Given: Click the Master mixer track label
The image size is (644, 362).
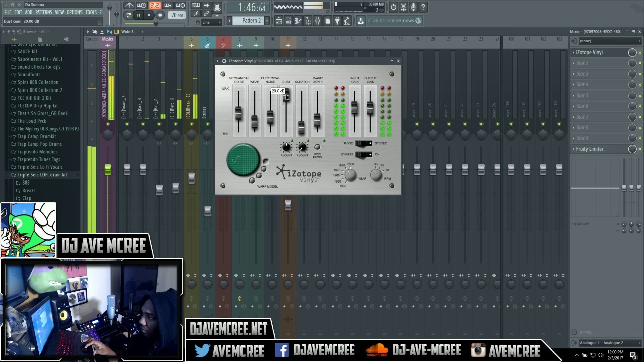Looking at the screenshot, I should (108, 39).
